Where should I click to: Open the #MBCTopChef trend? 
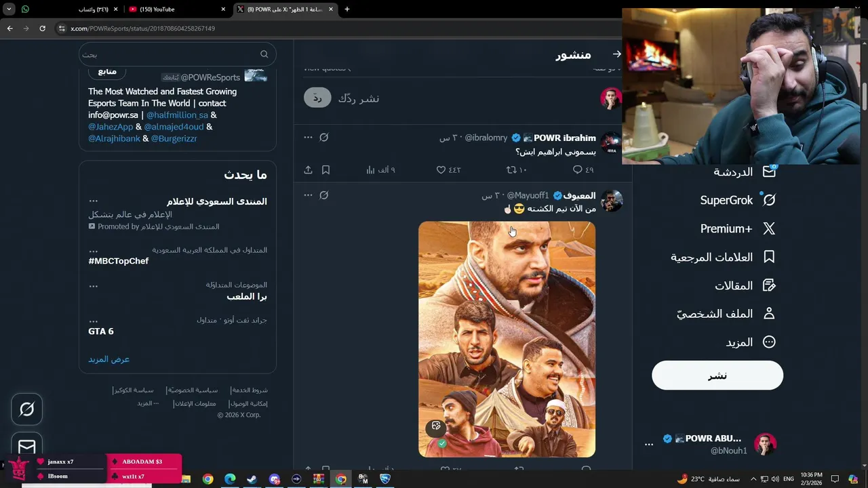(118, 261)
